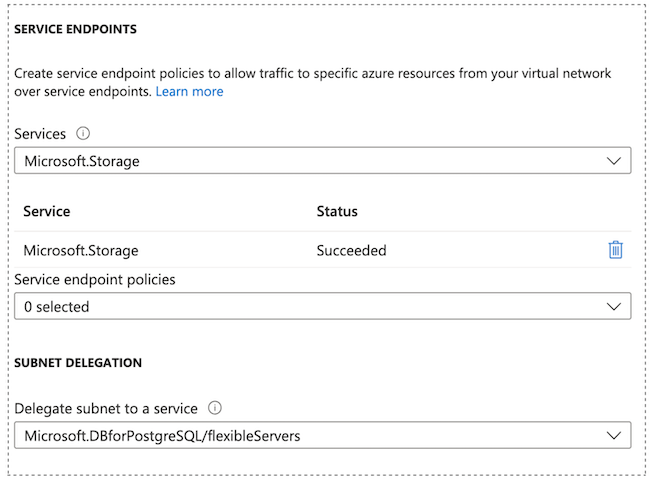650x482 pixels.
Task: Click the service endpoint policies description text
Action: tap(312, 74)
